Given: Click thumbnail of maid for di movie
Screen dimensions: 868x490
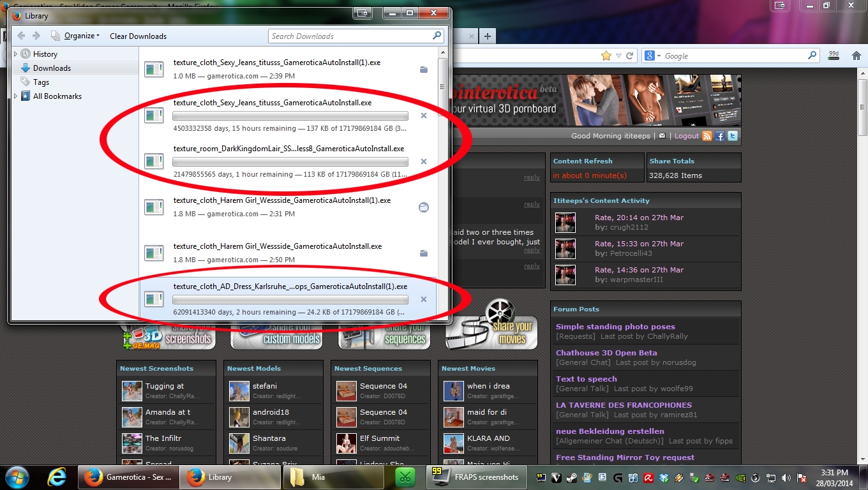Looking at the screenshot, I should point(454,417).
